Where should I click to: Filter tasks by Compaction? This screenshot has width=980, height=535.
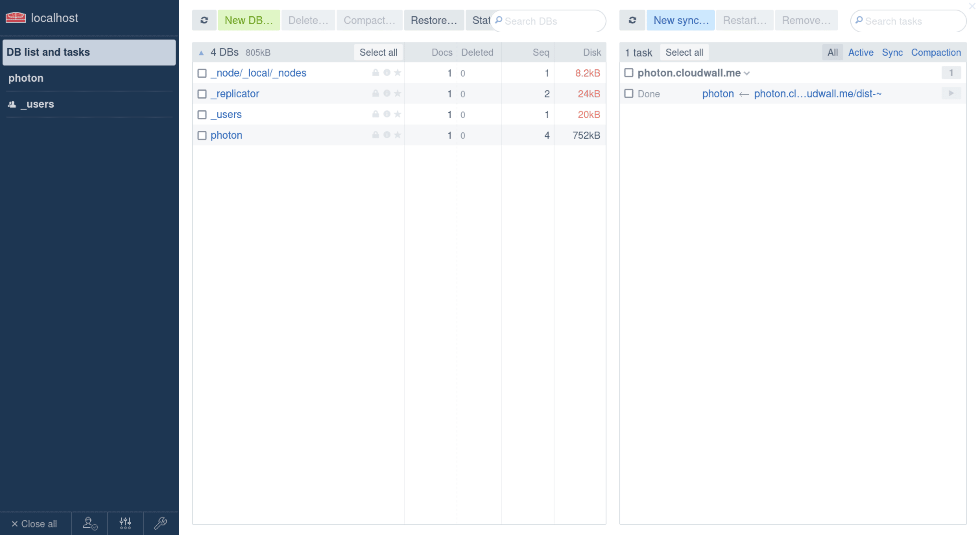tap(936, 53)
